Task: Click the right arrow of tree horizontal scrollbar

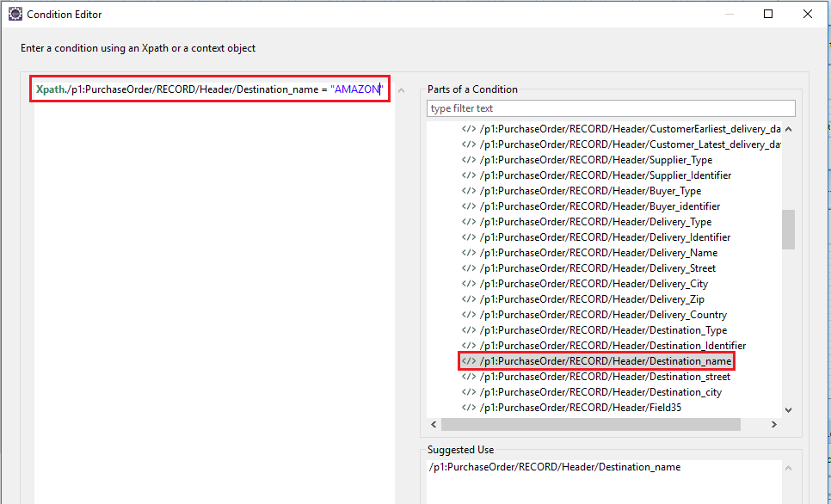Action: pos(773,425)
